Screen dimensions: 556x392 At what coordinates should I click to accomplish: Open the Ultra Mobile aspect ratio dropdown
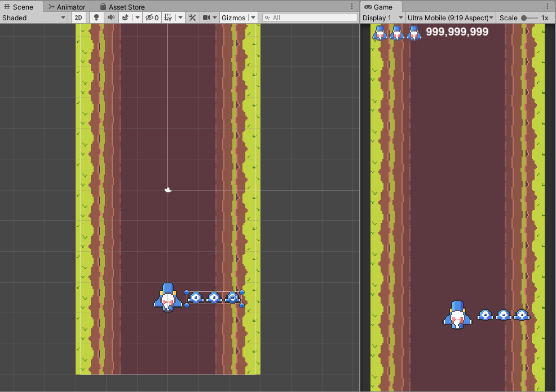(451, 17)
